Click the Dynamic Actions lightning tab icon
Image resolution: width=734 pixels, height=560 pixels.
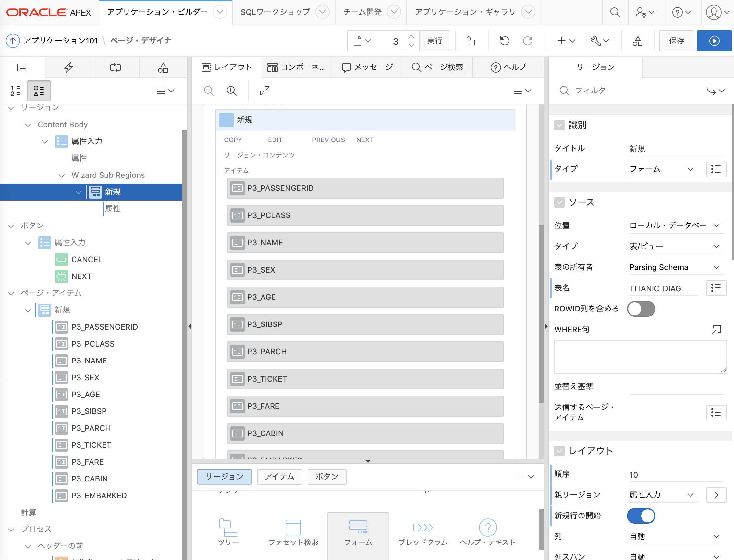point(68,67)
